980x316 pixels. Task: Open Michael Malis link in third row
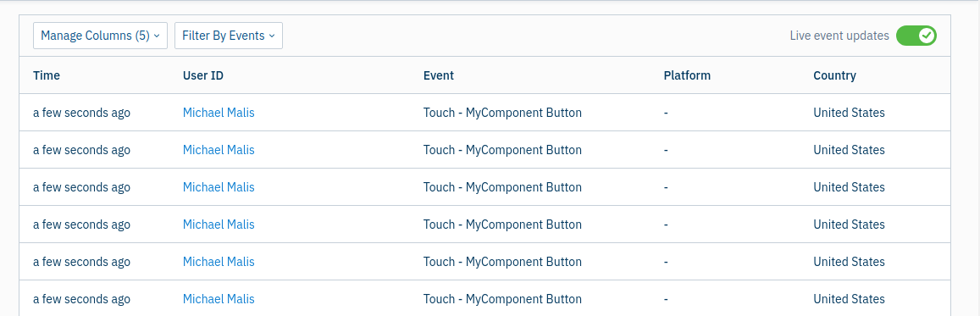point(219,186)
